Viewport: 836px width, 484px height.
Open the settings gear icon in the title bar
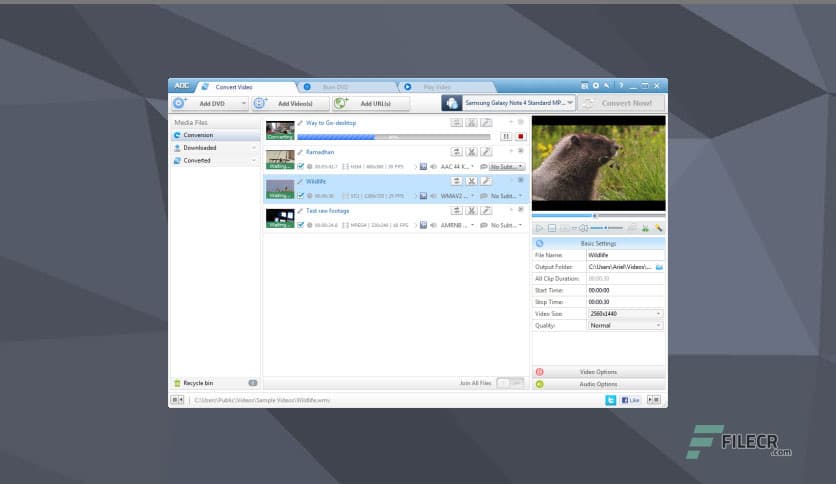pyautogui.click(x=596, y=86)
